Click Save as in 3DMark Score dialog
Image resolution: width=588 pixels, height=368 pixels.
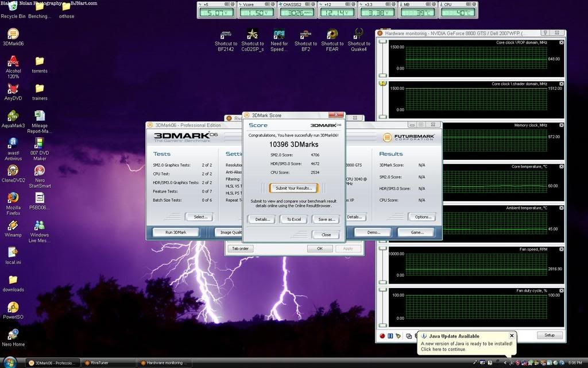click(326, 219)
